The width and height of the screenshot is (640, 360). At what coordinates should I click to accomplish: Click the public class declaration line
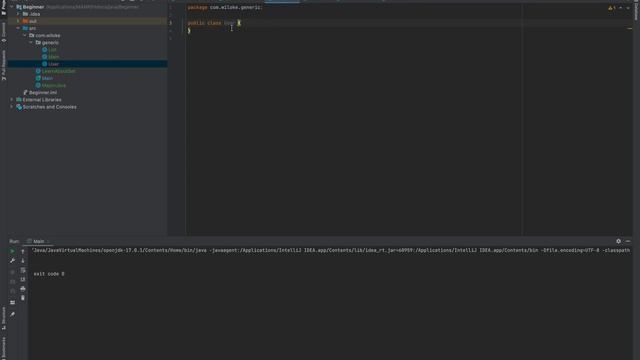(214, 23)
